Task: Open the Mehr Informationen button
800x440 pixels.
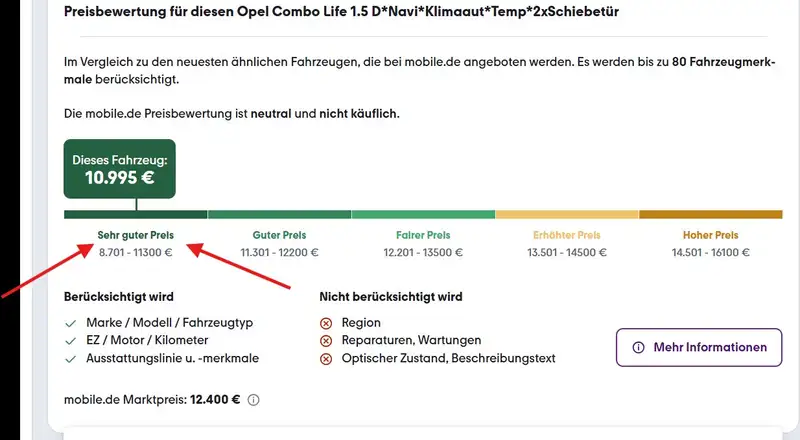Action: [699, 348]
